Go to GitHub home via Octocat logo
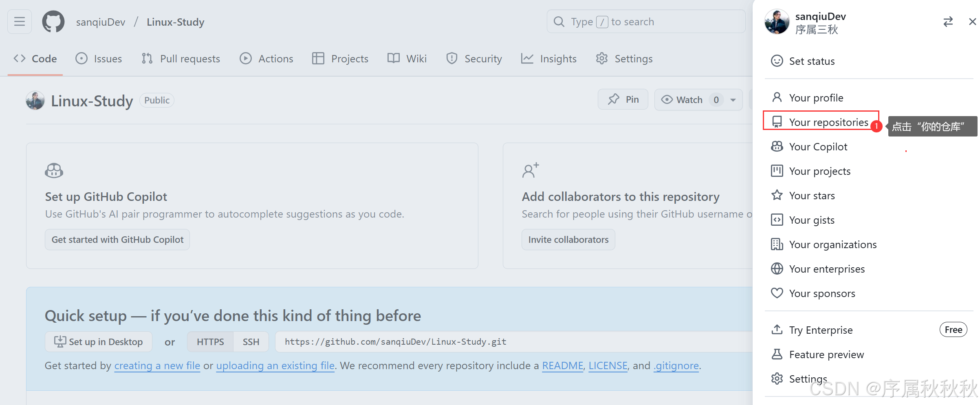980x405 pixels. 53,22
